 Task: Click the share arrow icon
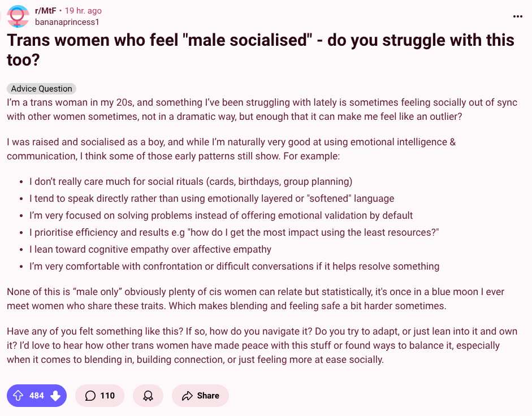pos(187,396)
